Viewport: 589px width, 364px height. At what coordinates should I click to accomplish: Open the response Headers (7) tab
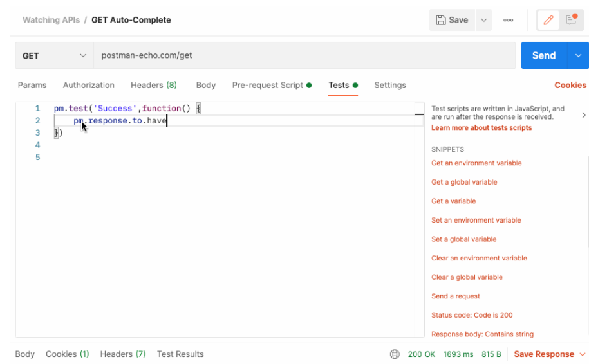pyautogui.click(x=123, y=354)
